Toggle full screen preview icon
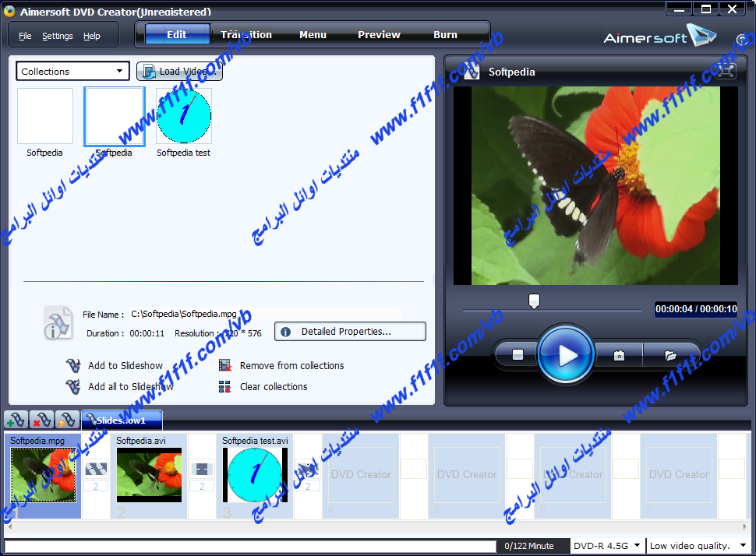The height and width of the screenshot is (556, 756). pos(726,72)
